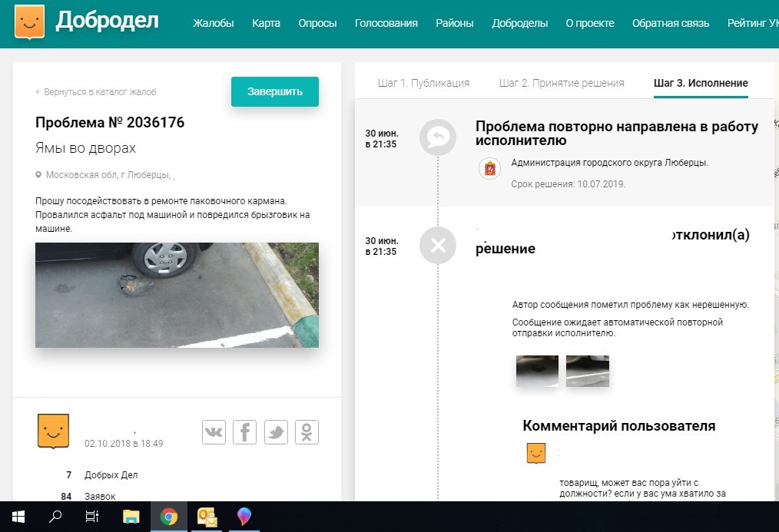Share via the Odnoklassniki icon
This screenshot has width=779, height=532.
[307, 432]
